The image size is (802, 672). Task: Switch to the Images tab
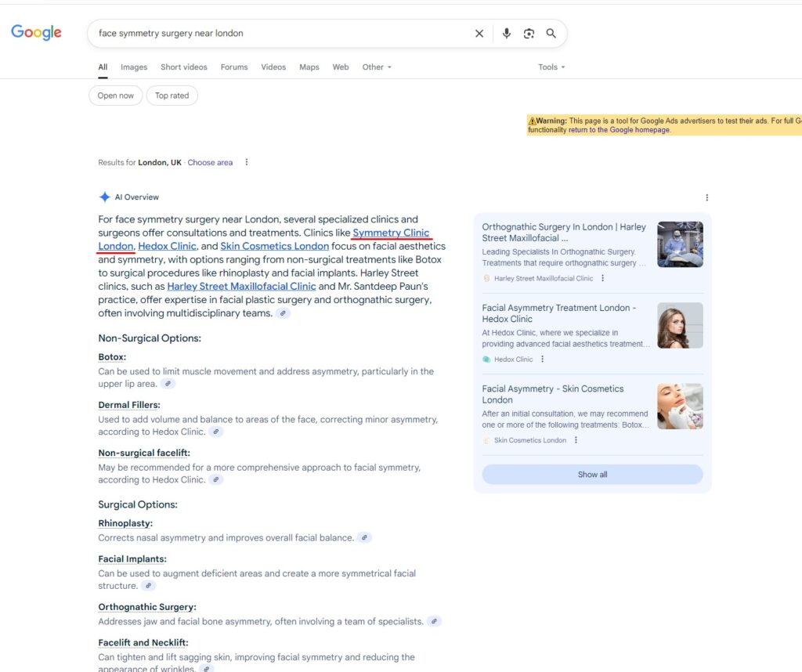pos(134,67)
